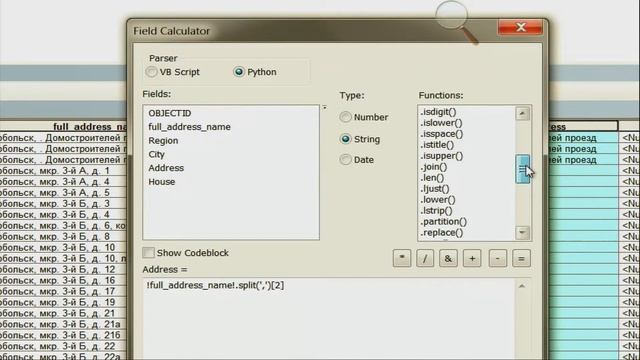Pick .isspace() from the Functions list
This screenshot has width=640, height=360.
(442, 134)
